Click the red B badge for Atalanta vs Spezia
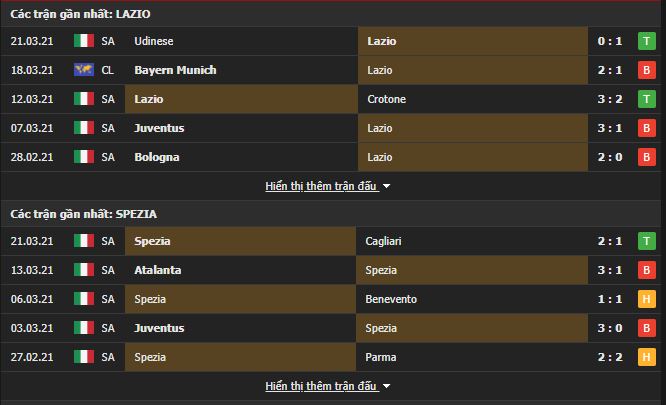 [646, 270]
